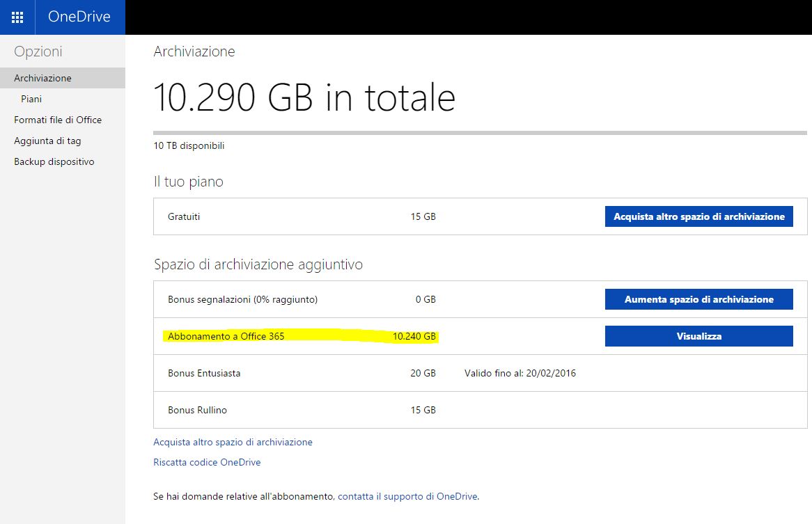Click the 10.240 GB value
Image resolution: width=812 pixels, height=524 pixels.
[414, 336]
